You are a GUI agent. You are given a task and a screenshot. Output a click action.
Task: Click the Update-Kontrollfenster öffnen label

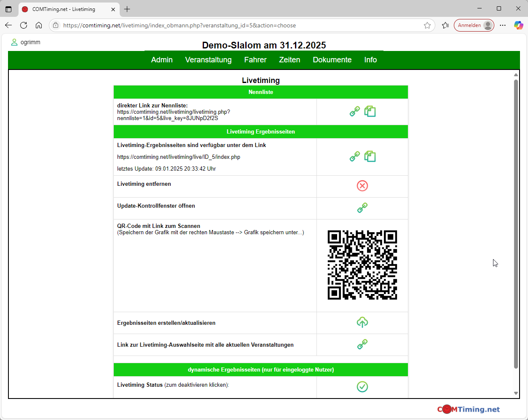[156, 206]
